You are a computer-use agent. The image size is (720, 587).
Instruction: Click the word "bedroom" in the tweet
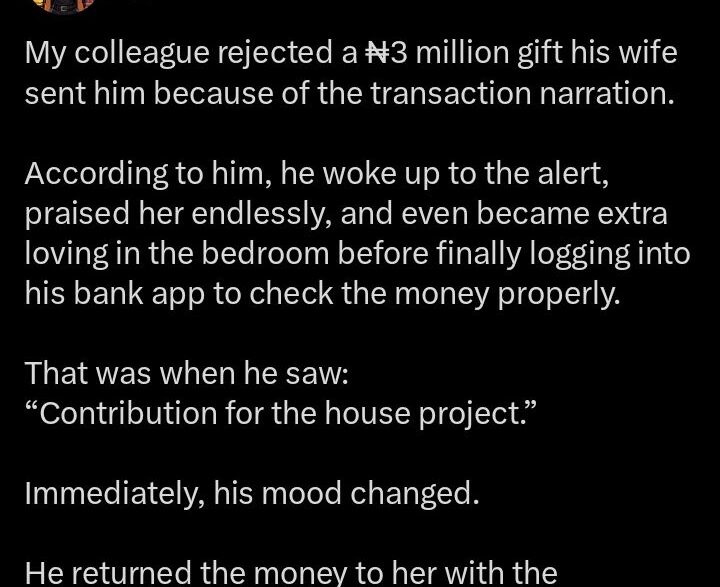[x=265, y=254]
